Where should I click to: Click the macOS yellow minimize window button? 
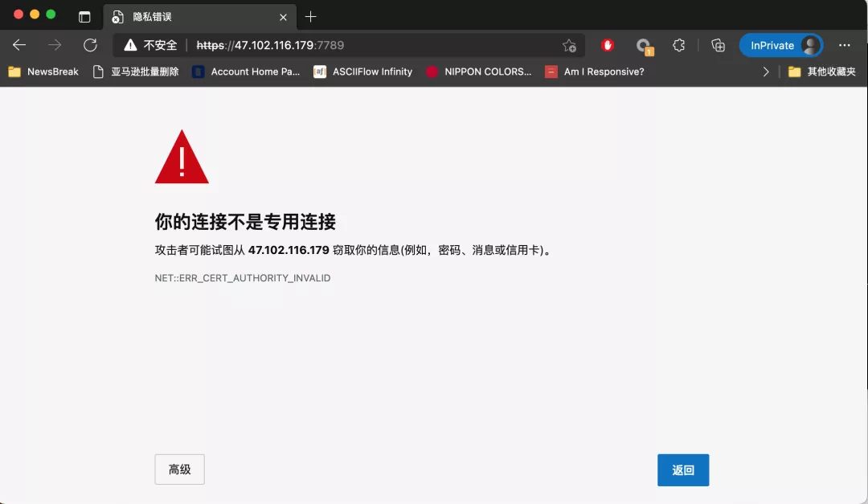35,14
